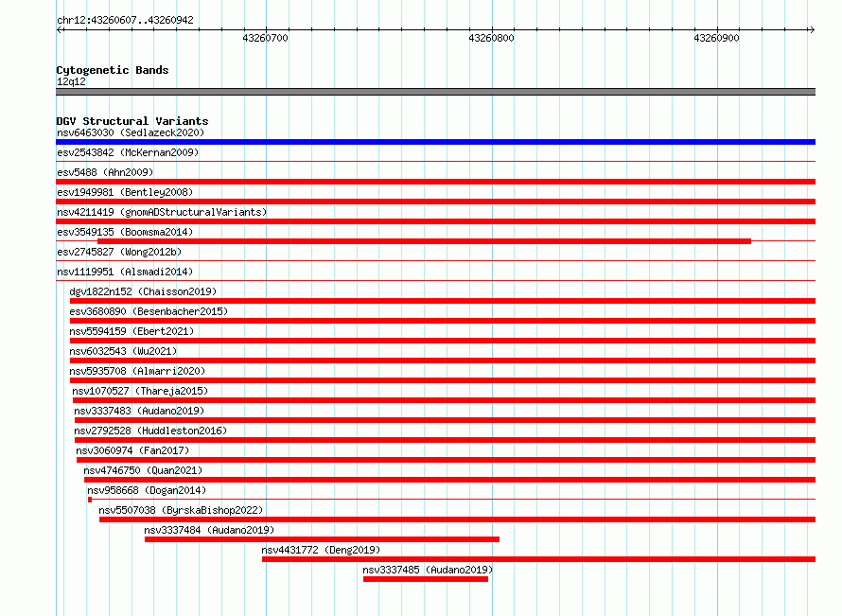Open esv2543842 (McKernan2009) variant label

click(x=128, y=152)
